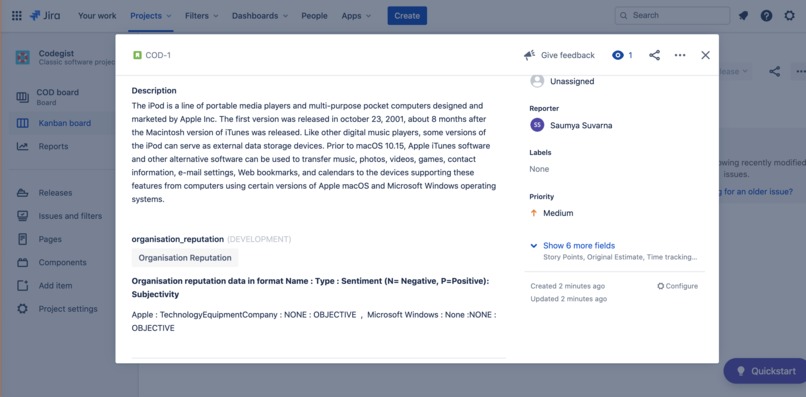Click the board share icon behind dialog
Screen dimensions: 806x397
coord(775,71)
